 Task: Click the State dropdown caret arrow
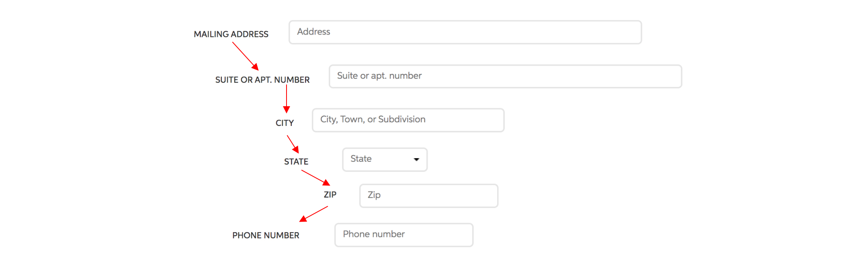(x=417, y=160)
